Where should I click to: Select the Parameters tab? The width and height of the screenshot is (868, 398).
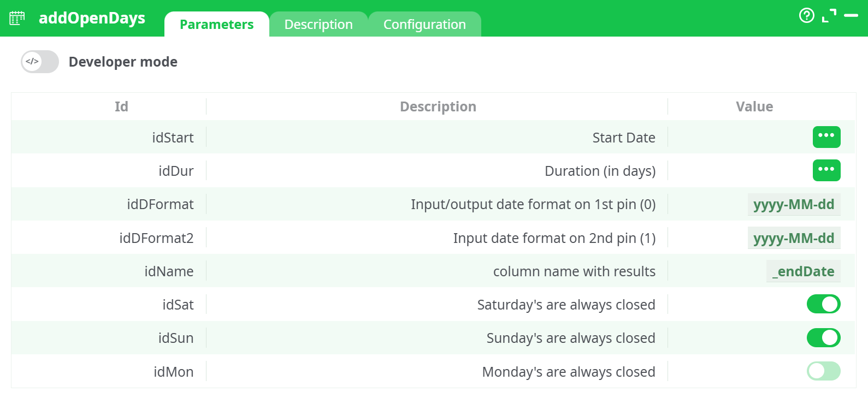coord(216,25)
